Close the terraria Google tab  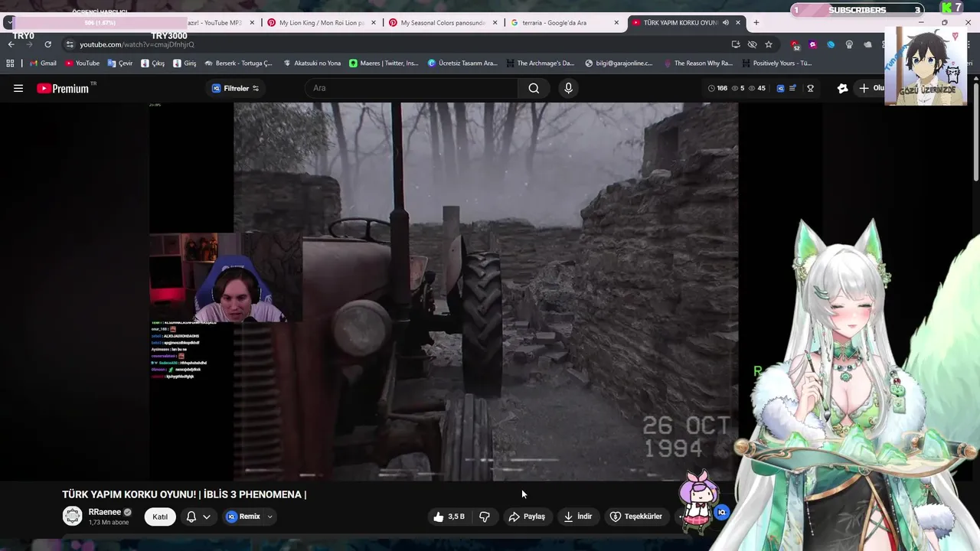[x=616, y=23]
